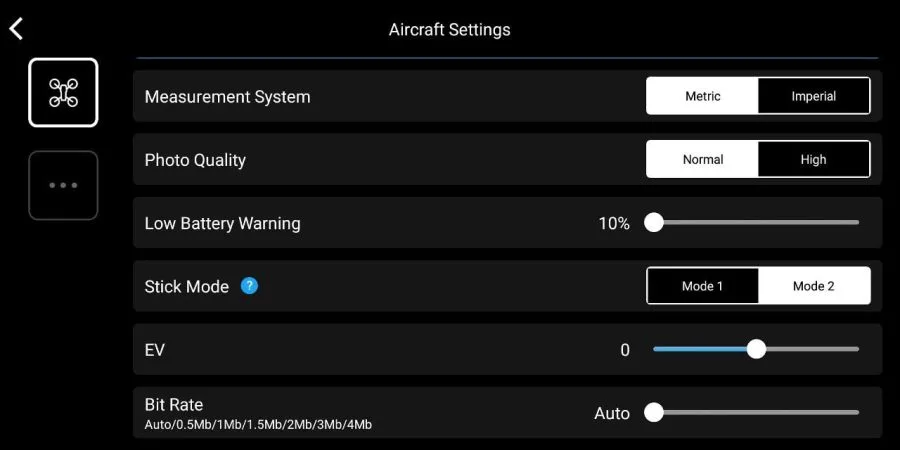Viewport: 900px width, 450px height.
Task: Open the three-dots more settings tab
Action: click(63, 185)
